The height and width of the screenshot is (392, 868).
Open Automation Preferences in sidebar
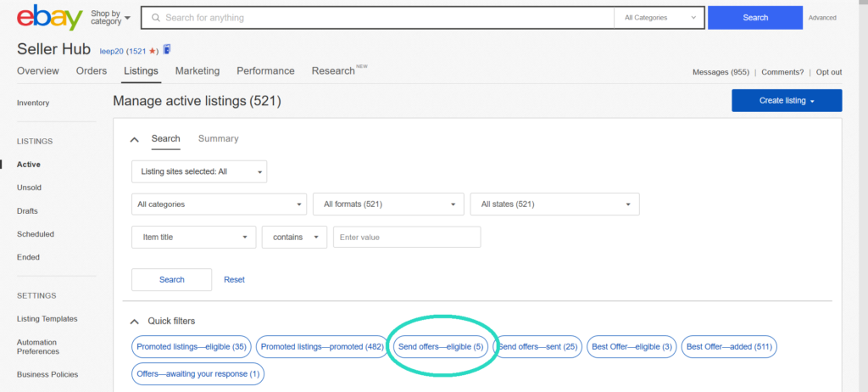tap(38, 346)
